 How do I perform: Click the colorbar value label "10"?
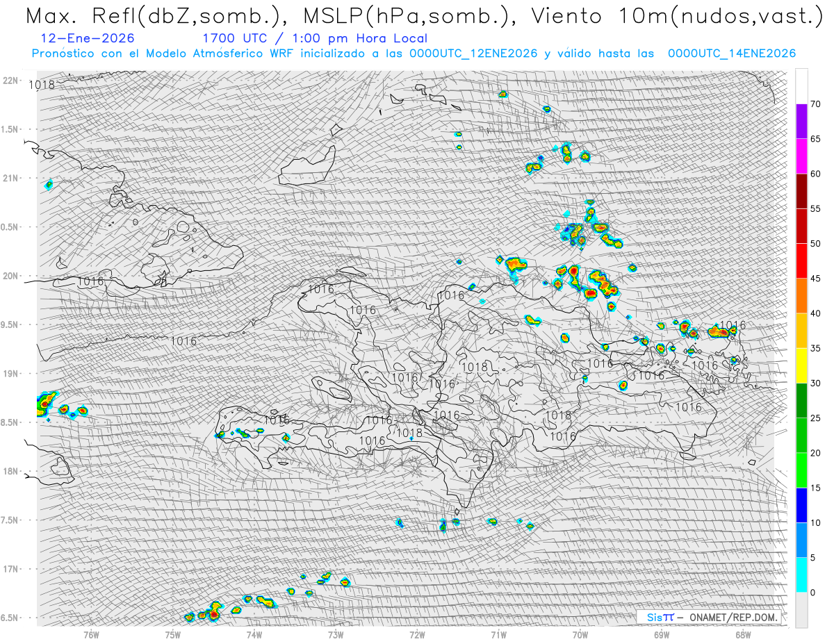(815, 522)
